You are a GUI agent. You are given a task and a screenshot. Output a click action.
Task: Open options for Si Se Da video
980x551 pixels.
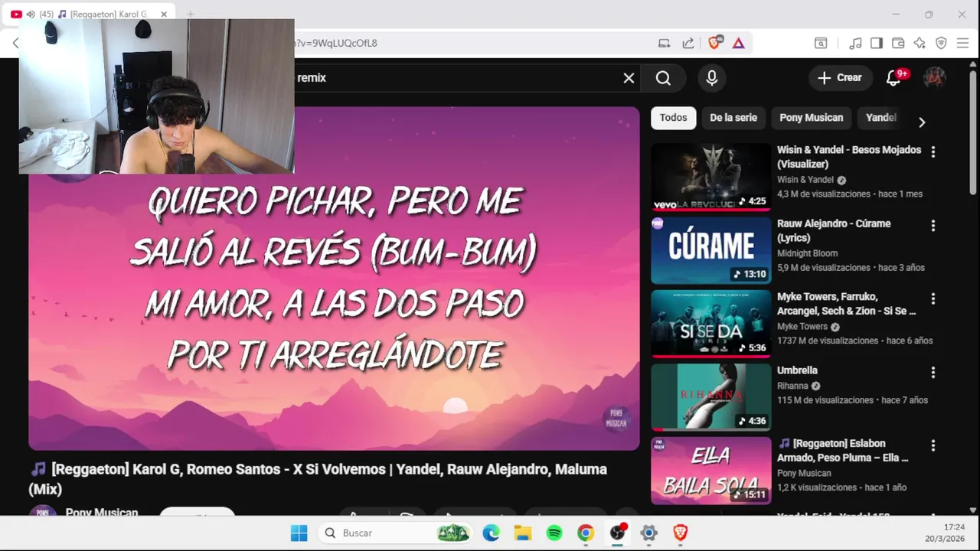click(x=933, y=298)
